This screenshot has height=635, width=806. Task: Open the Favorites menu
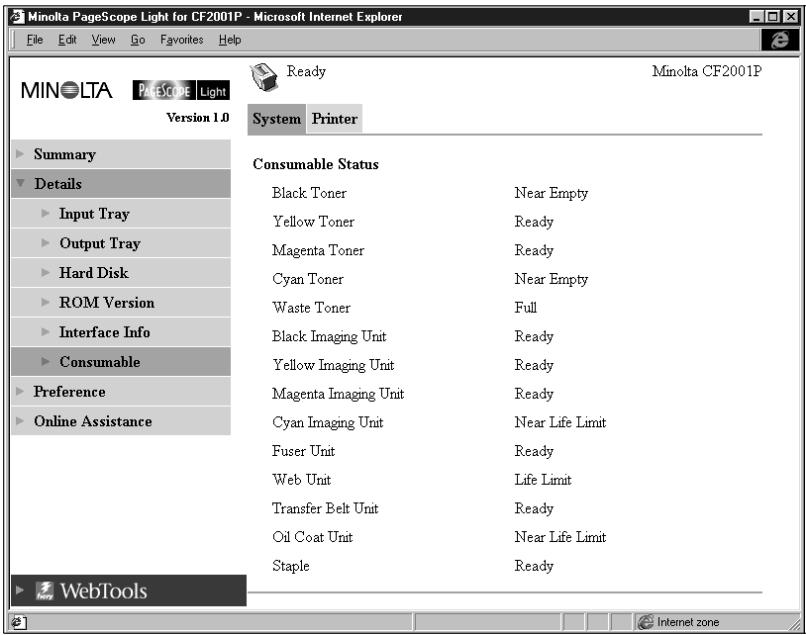pos(181,40)
